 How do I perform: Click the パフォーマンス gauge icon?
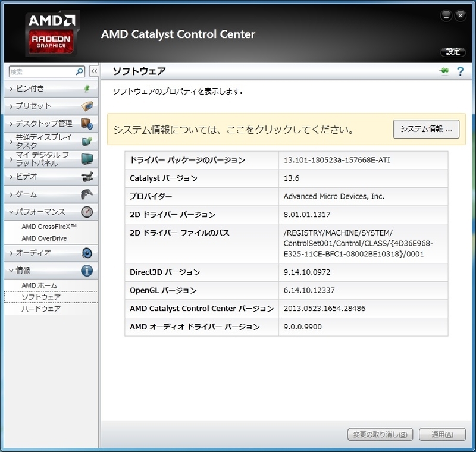tap(87, 212)
